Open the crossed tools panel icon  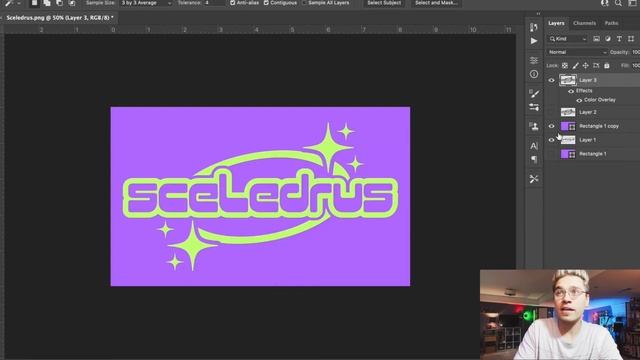coord(533,179)
